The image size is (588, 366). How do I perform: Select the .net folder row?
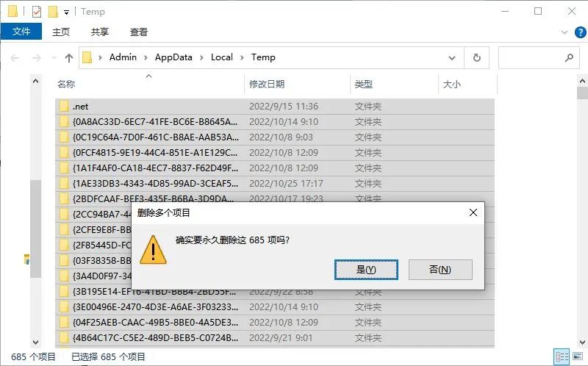click(275, 107)
